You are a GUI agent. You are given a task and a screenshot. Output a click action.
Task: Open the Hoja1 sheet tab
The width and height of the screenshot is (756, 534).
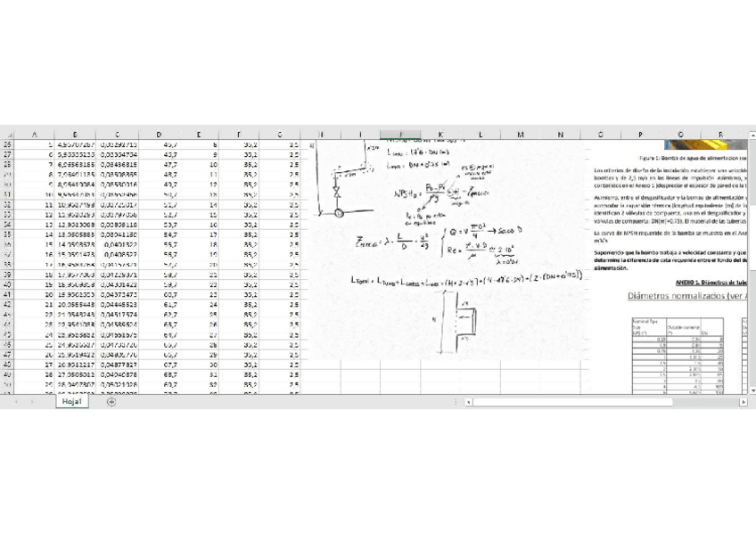click(x=72, y=401)
